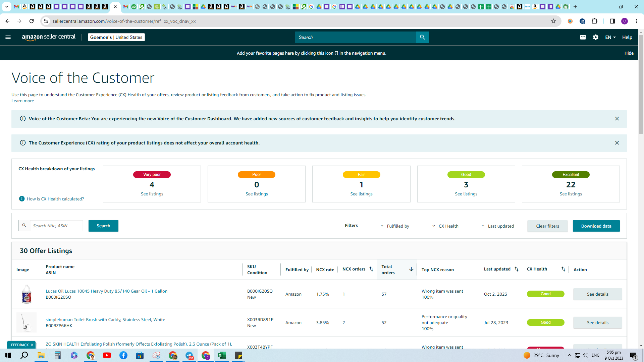
Task: Click Clear filters button
Action: 547,226
